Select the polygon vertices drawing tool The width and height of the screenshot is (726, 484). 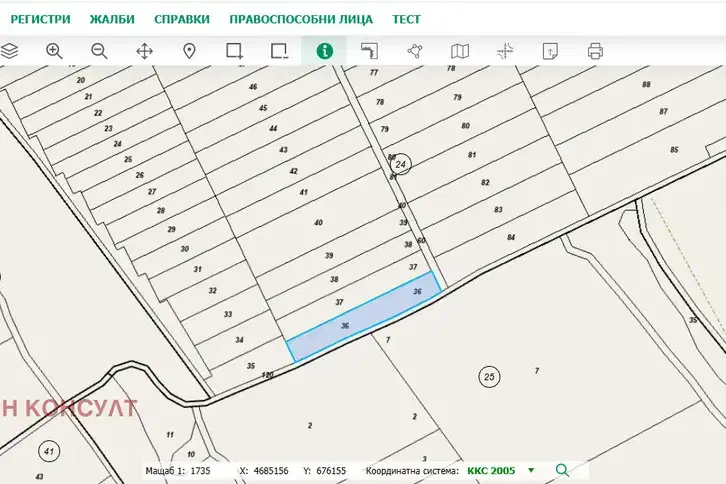[415, 51]
